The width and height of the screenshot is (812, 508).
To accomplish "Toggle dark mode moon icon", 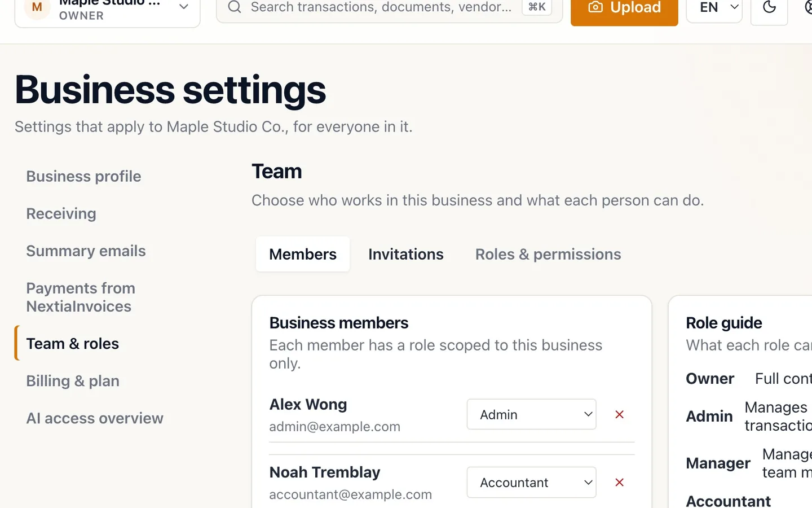I will pyautogui.click(x=769, y=8).
